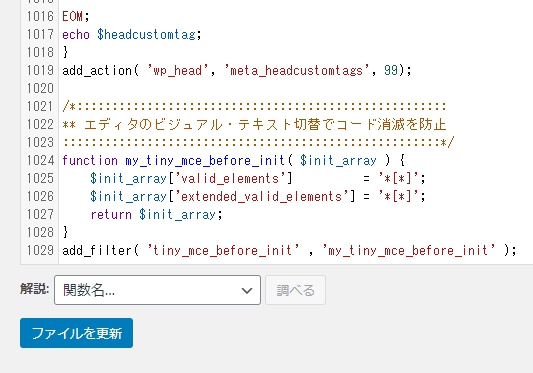This screenshot has height=373, width=533.
Task: Click the echo $headcustomtag line
Action: 132,34
